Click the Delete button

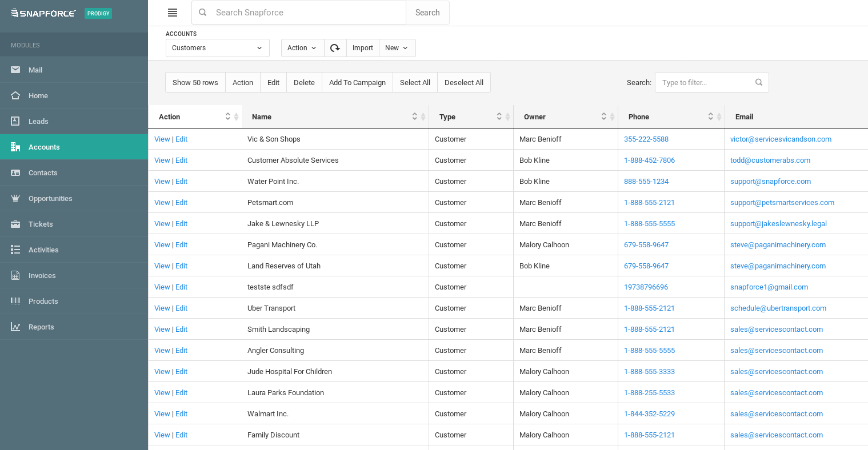304,82
